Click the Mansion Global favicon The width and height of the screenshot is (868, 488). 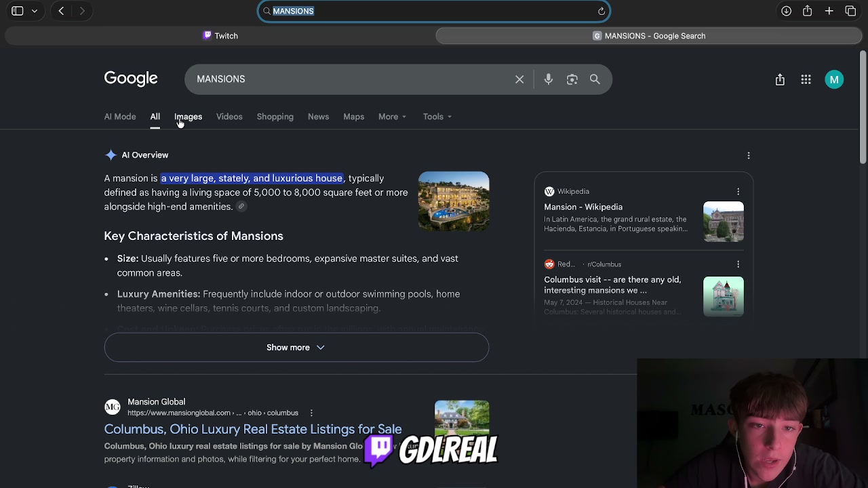[113, 407]
